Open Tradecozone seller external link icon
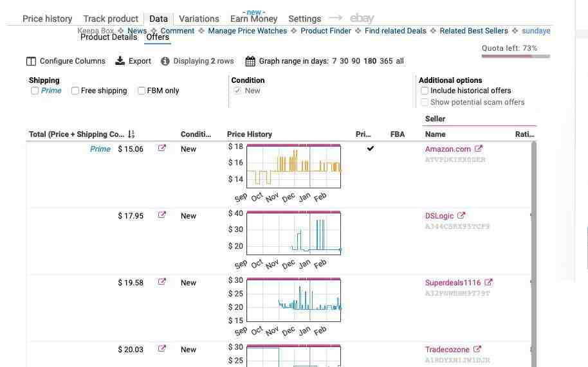 [477, 349]
